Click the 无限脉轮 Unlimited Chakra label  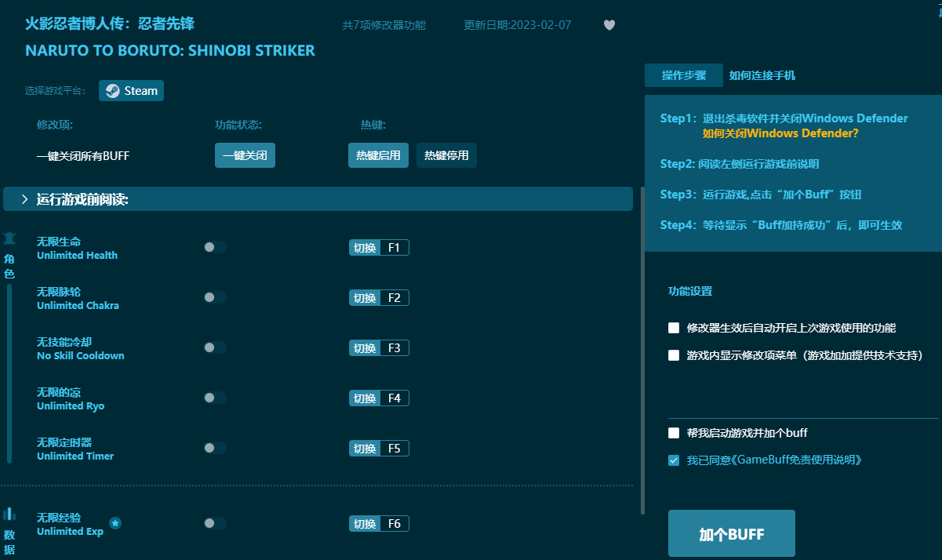pos(78,298)
